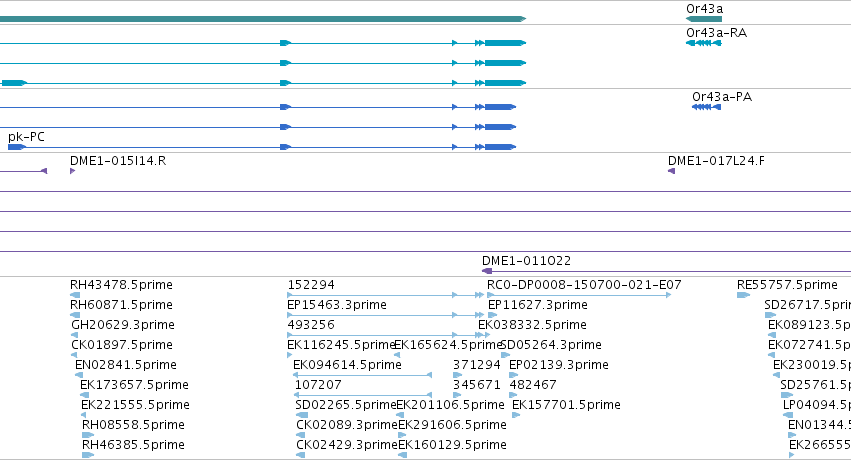The image size is (851, 460).
Task: Click the GH20629.3prime EST label
Action: click(123, 325)
